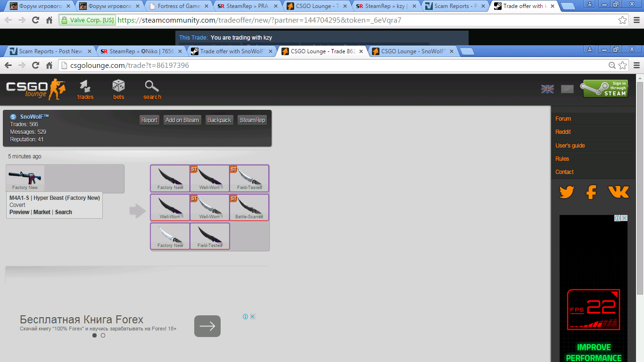Open the VK social icon
The image size is (644, 362).
(618, 192)
